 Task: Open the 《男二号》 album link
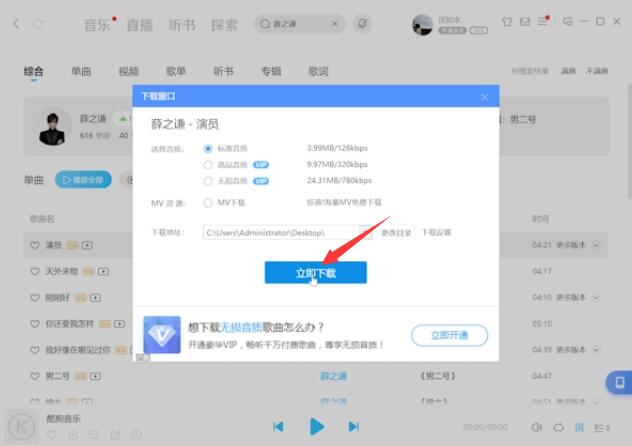pyautogui.click(x=438, y=376)
